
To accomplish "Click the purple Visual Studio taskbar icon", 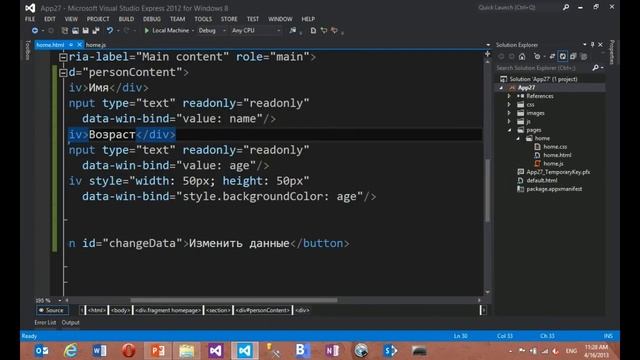I will [x=216, y=351].
